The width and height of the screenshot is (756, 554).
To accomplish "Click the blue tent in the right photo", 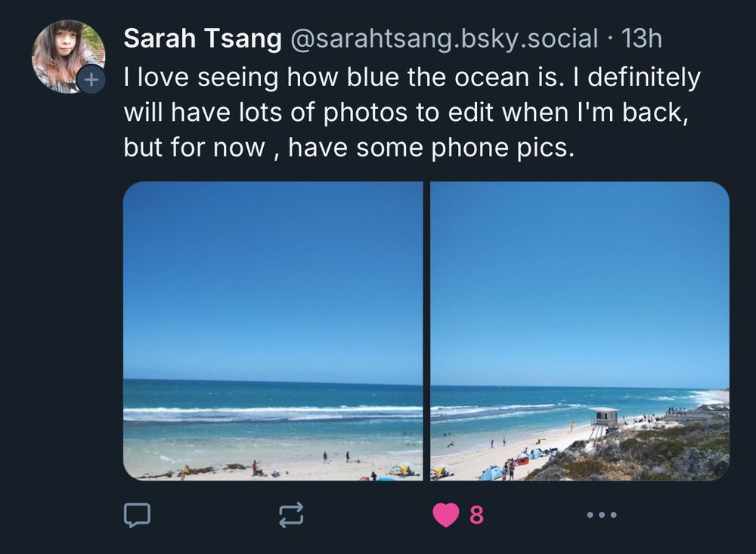I will pyautogui.click(x=491, y=473).
